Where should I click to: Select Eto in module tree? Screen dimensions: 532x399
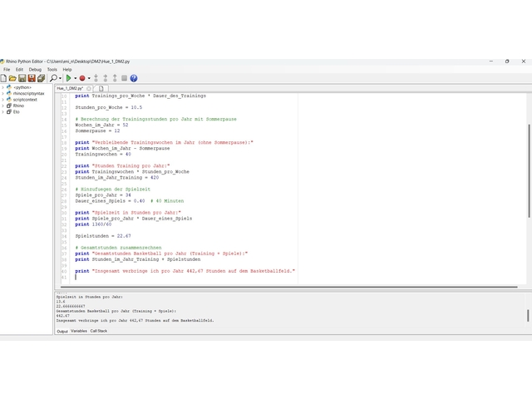pos(16,112)
